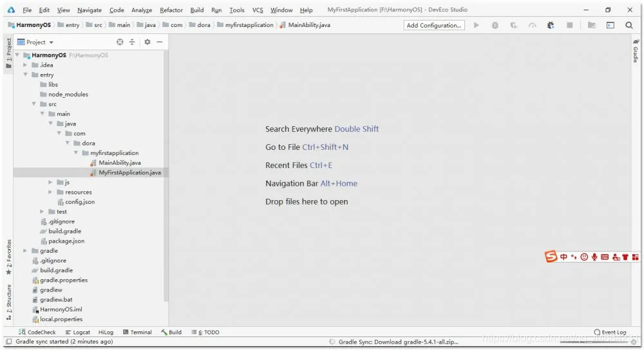Open the Event Log

tap(610, 332)
